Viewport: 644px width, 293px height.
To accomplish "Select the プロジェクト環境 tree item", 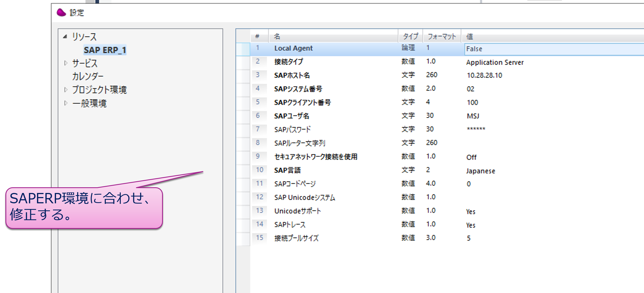I will pos(99,89).
